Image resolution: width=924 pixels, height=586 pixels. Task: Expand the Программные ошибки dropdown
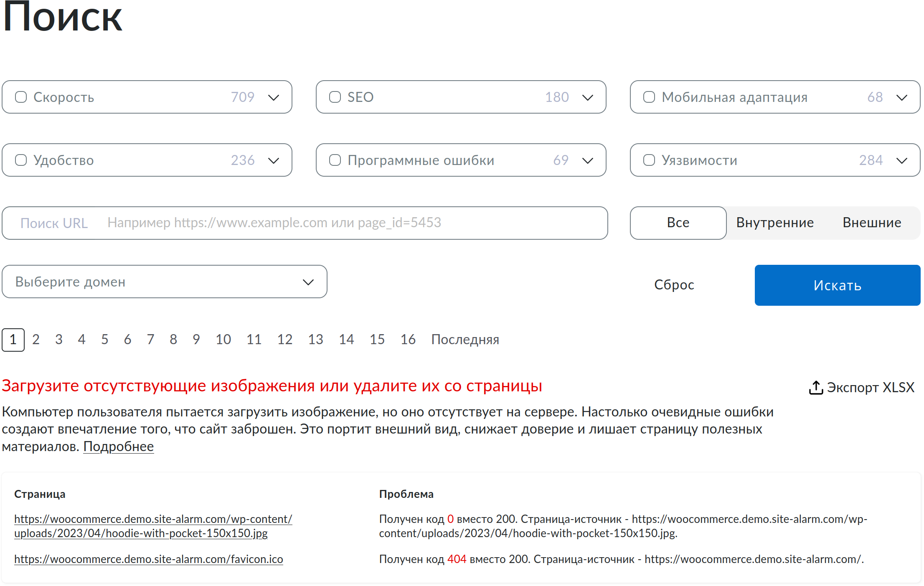click(x=588, y=160)
